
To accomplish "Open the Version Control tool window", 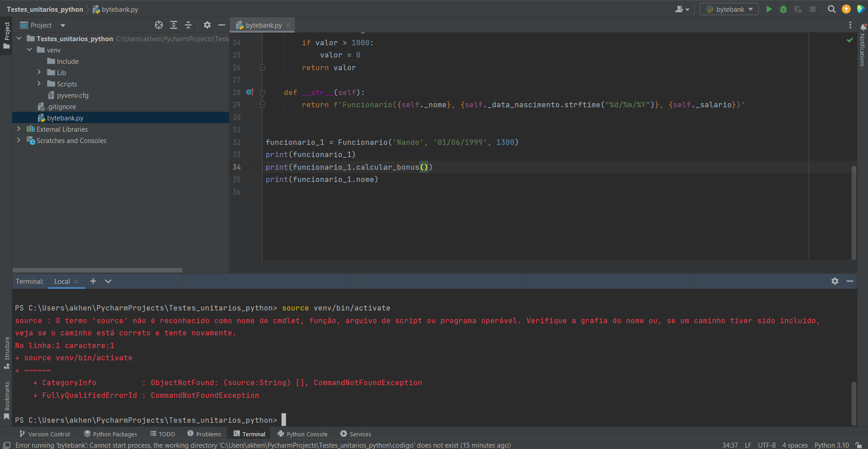I will (44, 434).
